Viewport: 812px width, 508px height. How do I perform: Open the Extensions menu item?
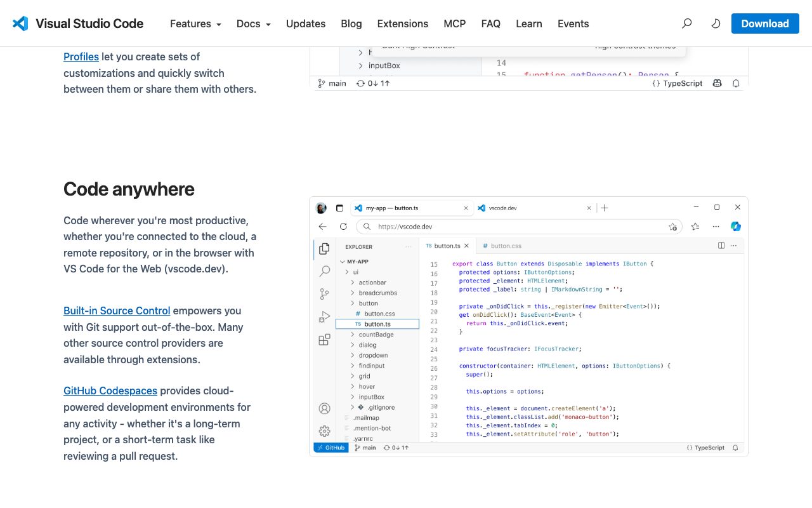click(403, 23)
